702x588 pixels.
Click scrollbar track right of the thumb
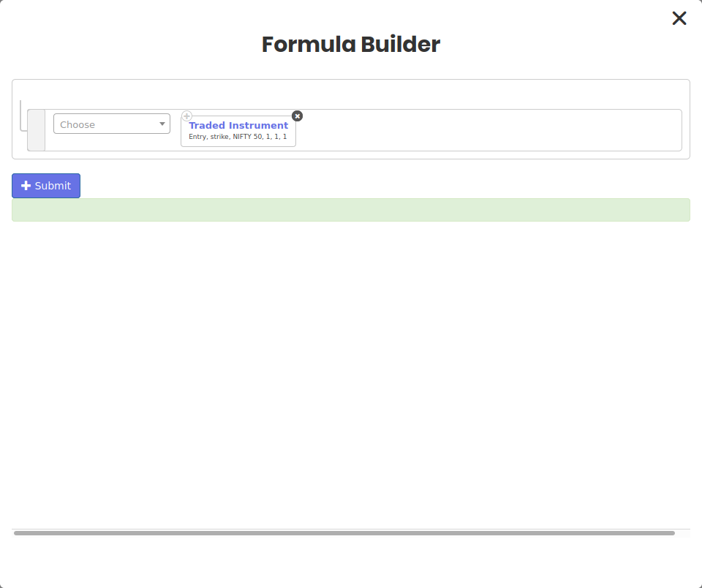click(682, 533)
